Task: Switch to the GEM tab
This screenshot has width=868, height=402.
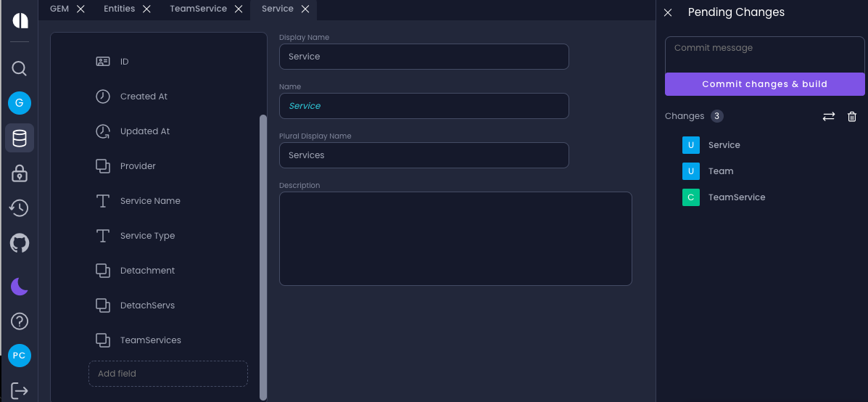Action: click(x=59, y=9)
